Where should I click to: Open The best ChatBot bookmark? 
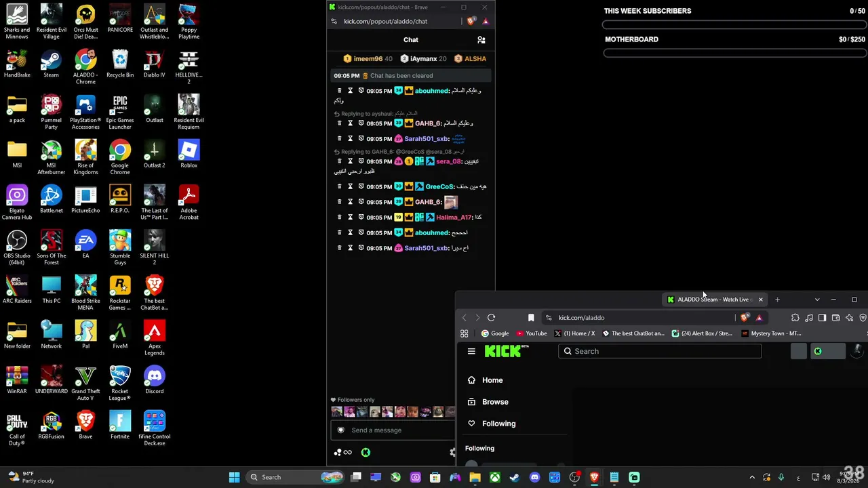pyautogui.click(x=633, y=333)
